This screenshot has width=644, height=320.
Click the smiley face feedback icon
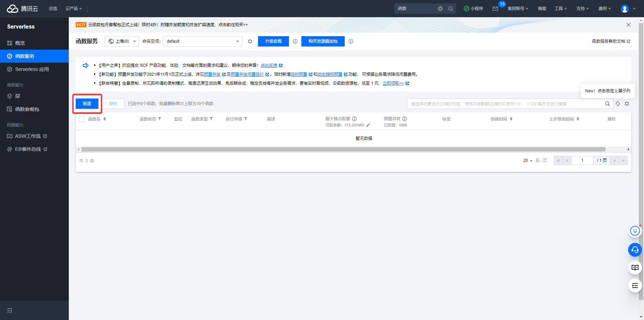point(635,231)
